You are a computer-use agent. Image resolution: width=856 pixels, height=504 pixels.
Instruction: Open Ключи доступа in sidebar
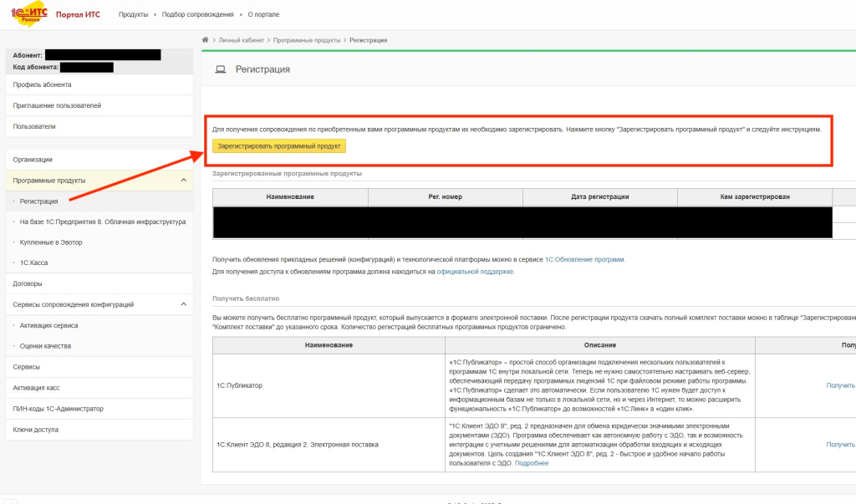(x=36, y=430)
